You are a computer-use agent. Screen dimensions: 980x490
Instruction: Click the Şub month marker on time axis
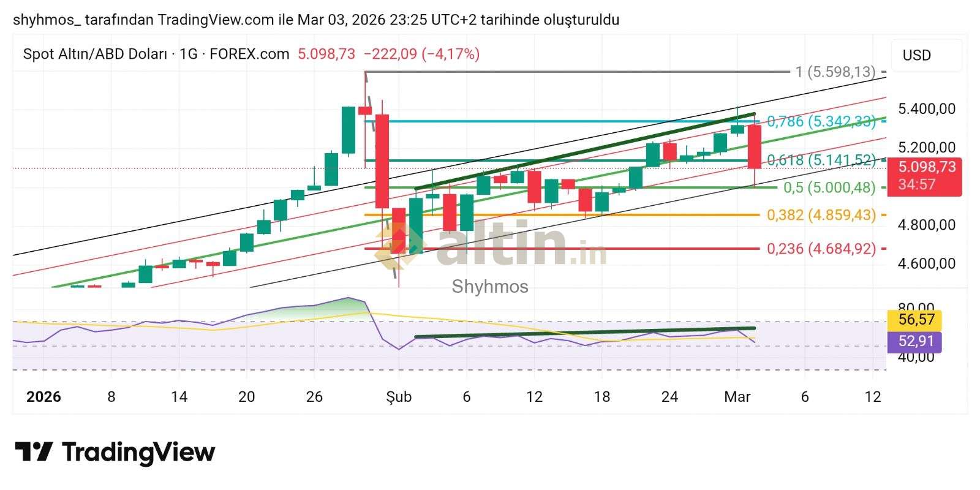pos(399,397)
